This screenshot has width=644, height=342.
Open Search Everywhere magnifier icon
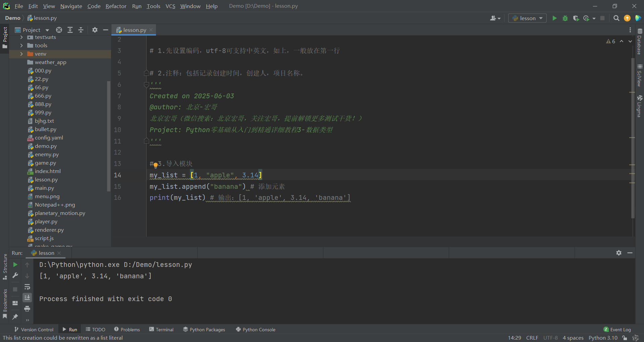click(616, 18)
